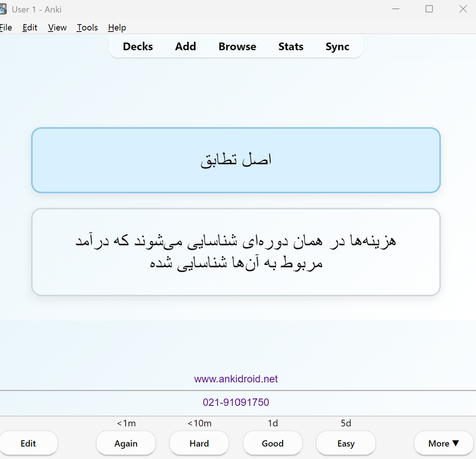
Task: Click Add to create a new card
Action: [185, 47]
